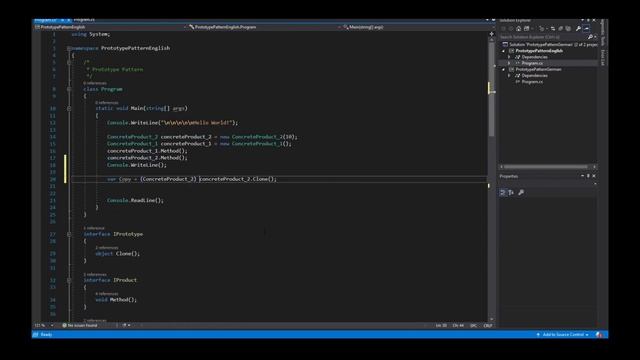
Task: Click the Solution Explorer panel title
Action: (515, 20)
